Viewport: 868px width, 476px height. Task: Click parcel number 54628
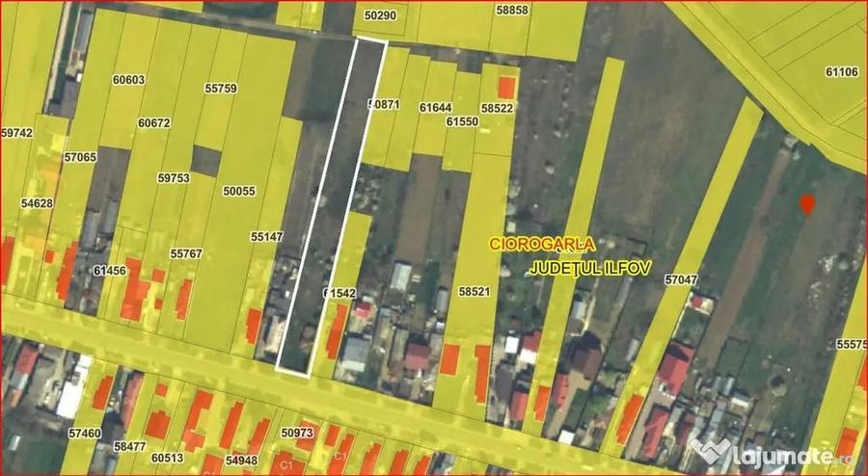(37, 203)
